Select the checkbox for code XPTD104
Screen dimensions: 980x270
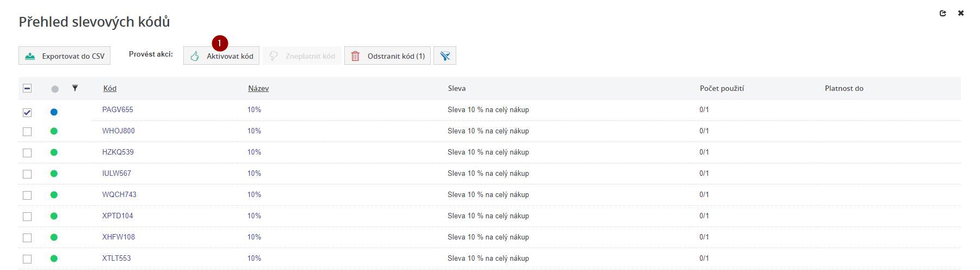point(27,217)
